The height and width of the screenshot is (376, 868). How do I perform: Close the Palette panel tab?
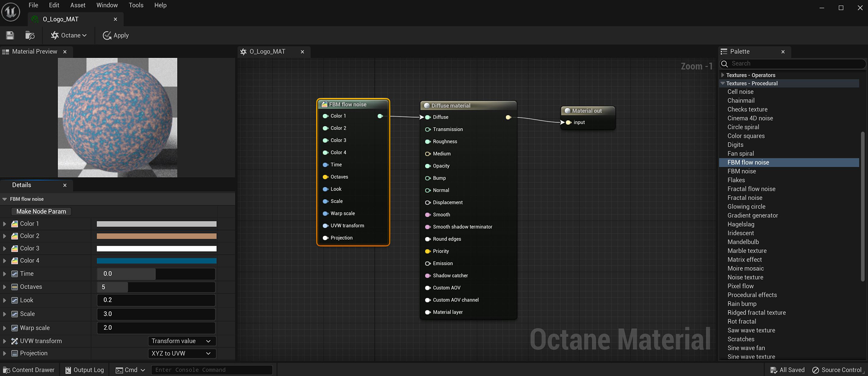(x=783, y=52)
